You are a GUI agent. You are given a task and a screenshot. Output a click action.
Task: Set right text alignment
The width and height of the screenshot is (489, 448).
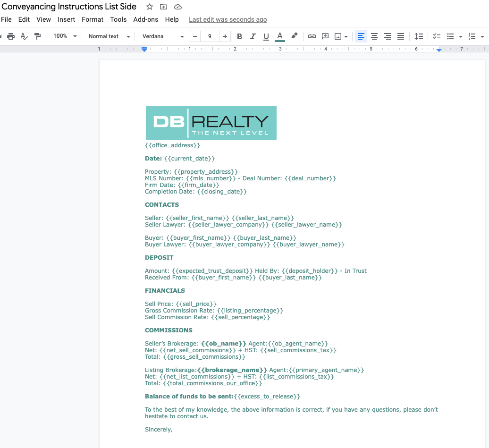(388, 36)
